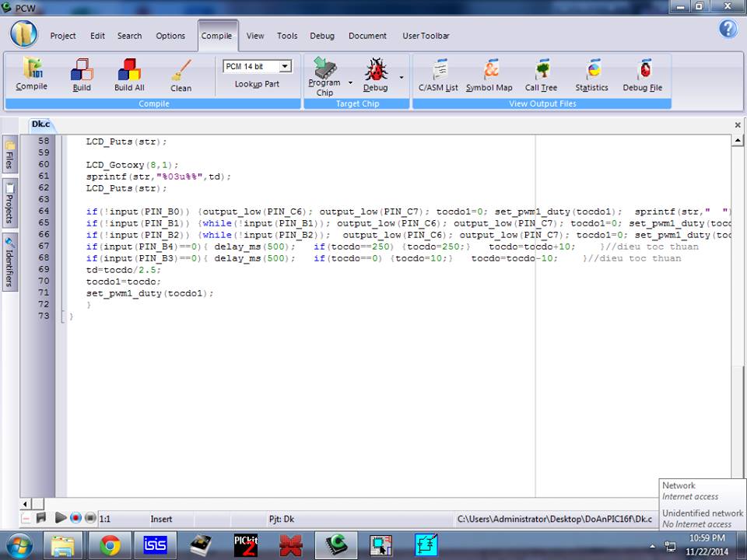Open the Identifiers side panel
This screenshot has width=747, height=560.
(x=9, y=263)
